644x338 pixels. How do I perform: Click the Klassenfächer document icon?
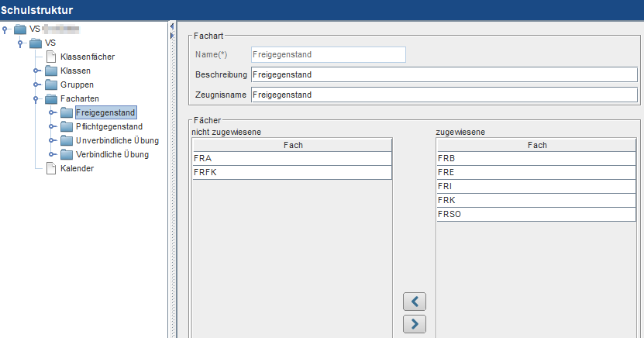point(51,57)
